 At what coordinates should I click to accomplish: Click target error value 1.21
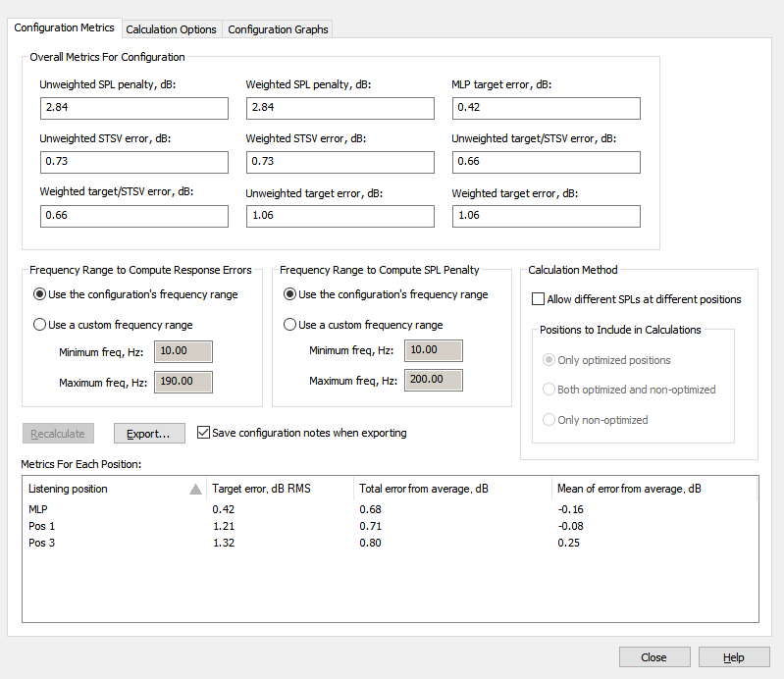click(224, 526)
